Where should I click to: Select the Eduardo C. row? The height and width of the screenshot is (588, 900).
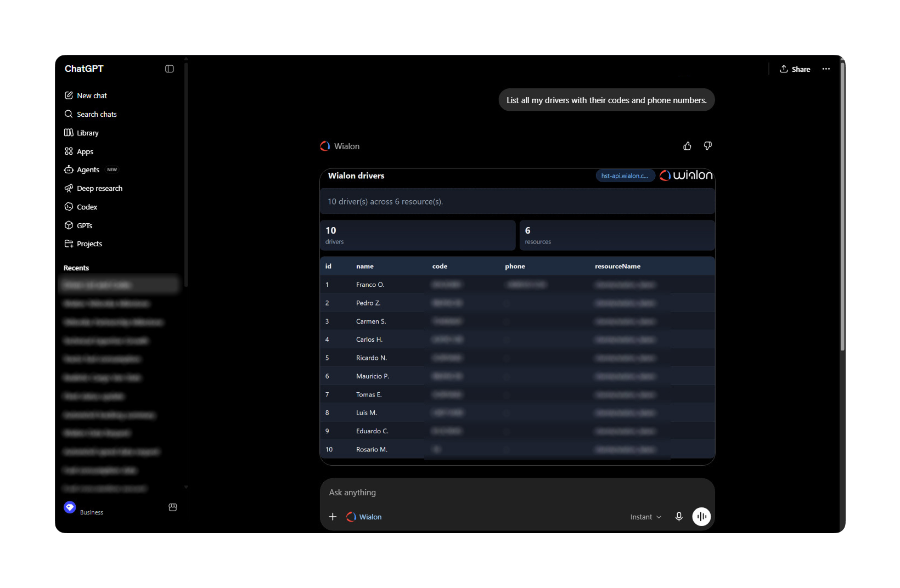click(x=517, y=431)
